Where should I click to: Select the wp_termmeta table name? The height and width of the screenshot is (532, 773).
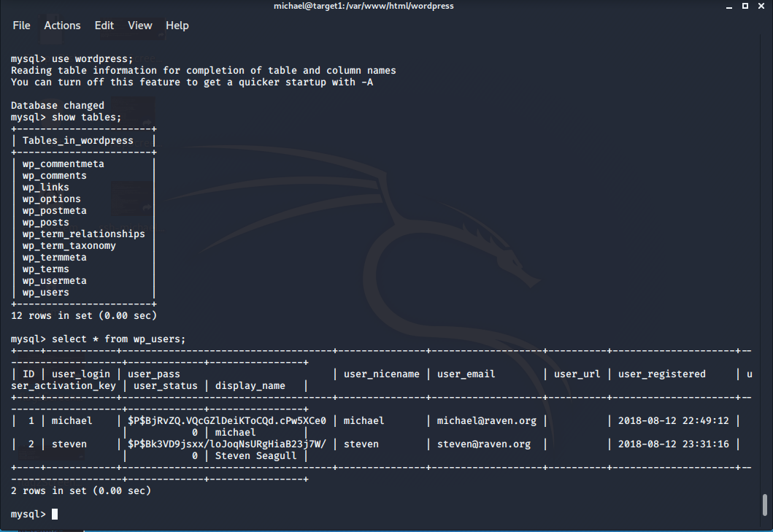(x=54, y=258)
